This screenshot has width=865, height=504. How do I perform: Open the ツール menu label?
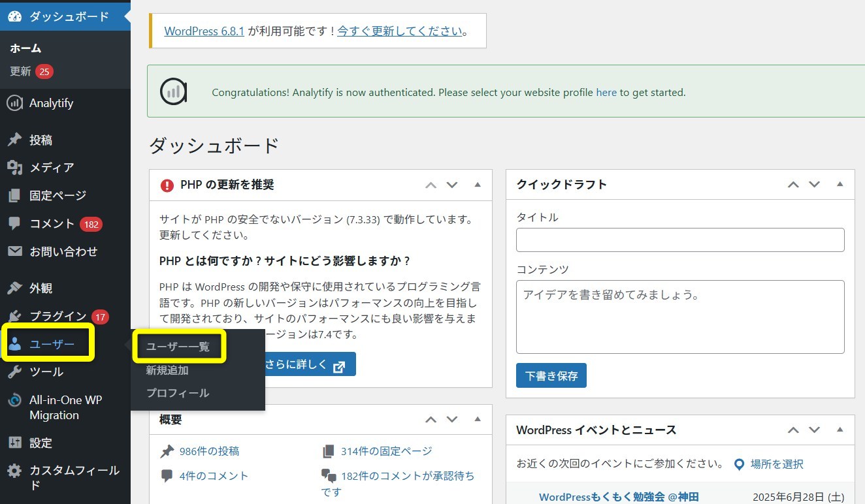click(46, 372)
